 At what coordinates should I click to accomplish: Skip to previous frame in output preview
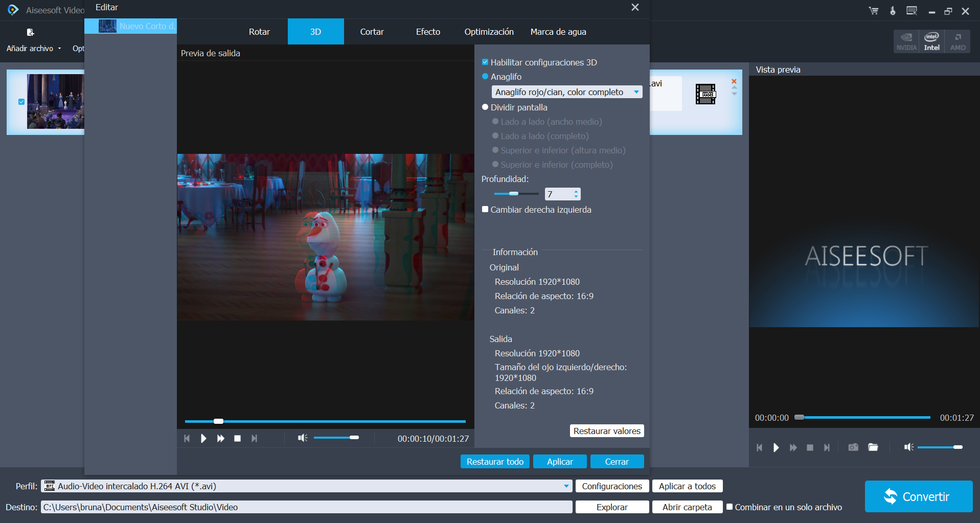click(x=187, y=438)
